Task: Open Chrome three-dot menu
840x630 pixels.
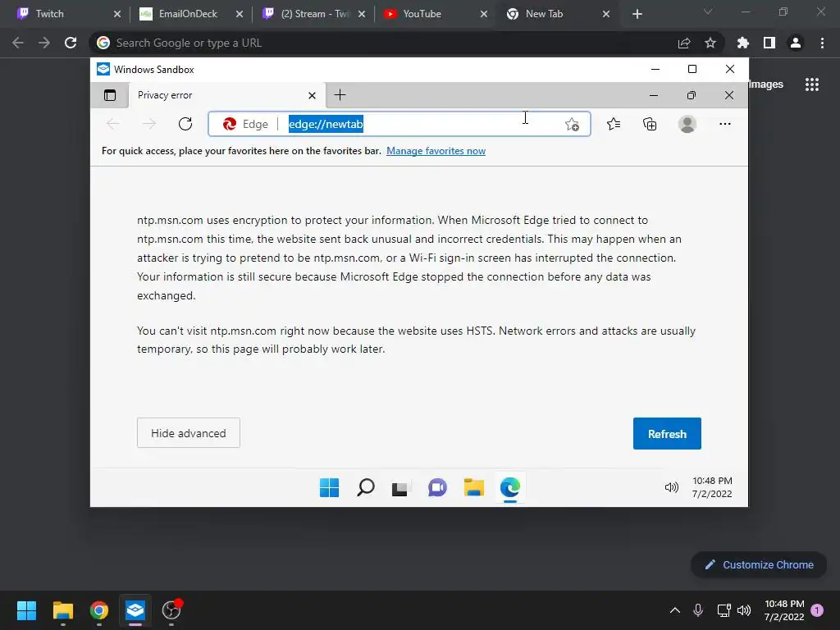Action: (822, 43)
